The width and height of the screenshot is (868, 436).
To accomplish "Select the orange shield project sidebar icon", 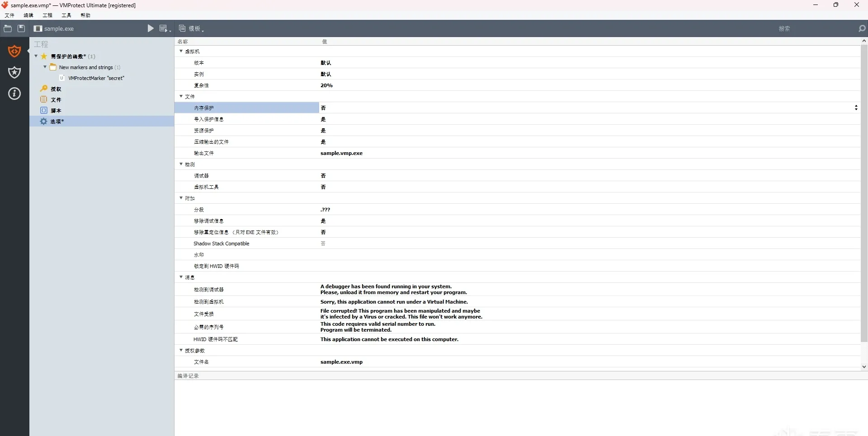I will point(14,51).
